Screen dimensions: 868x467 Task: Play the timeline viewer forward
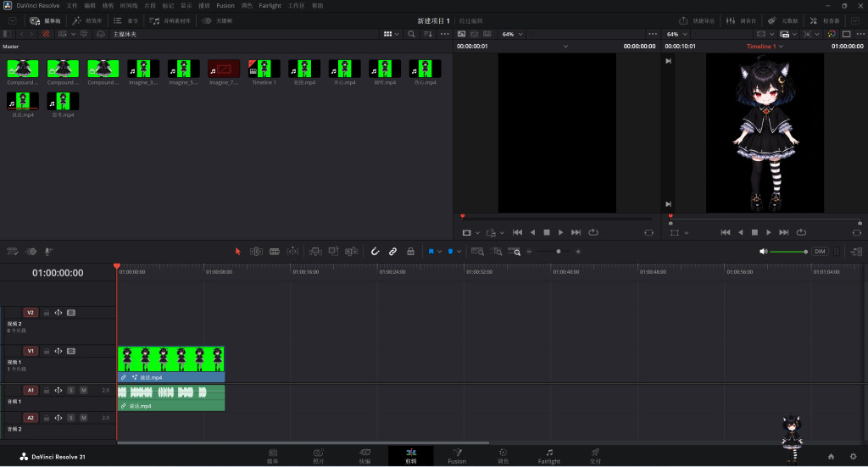(x=768, y=232)
